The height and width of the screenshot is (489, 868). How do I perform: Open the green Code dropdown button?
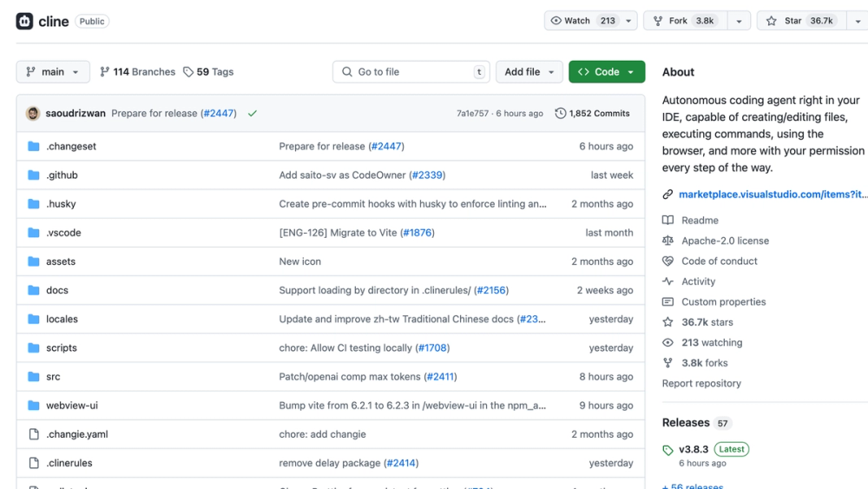click(607, 72)
